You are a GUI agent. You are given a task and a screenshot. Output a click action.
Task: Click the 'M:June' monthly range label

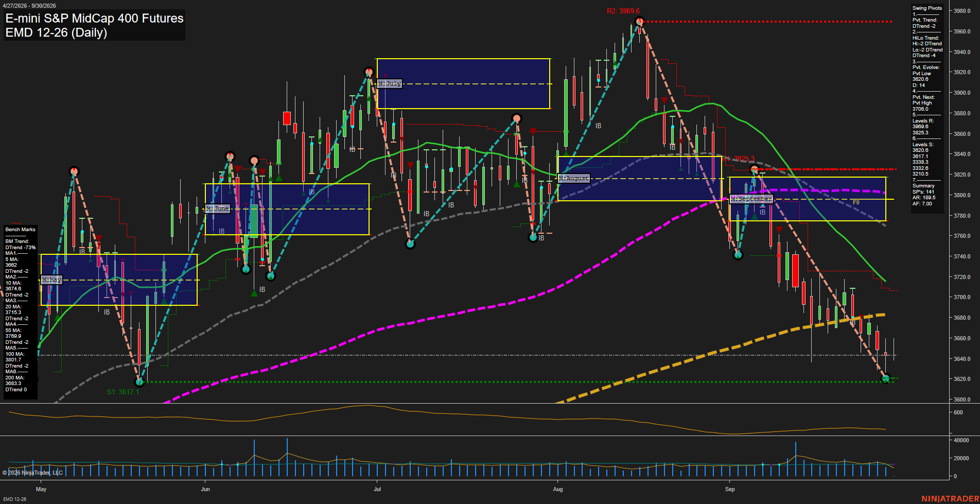click(x=218, y=208)
